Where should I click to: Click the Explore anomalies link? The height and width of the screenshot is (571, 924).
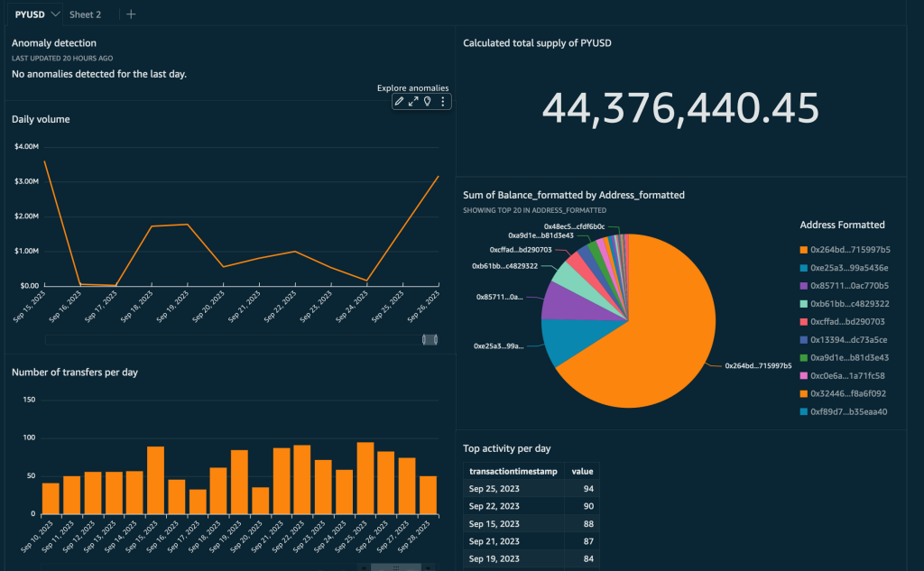(414, 87)
